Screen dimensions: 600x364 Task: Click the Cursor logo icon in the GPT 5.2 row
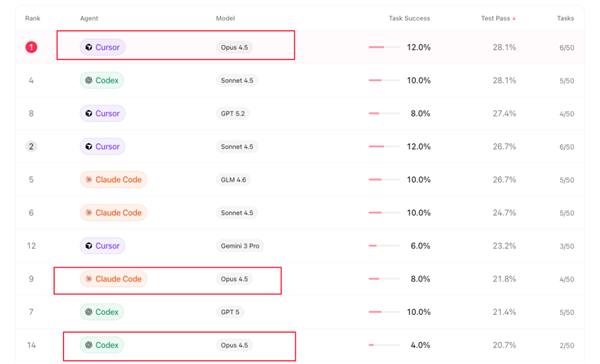(x=89, y=114)
